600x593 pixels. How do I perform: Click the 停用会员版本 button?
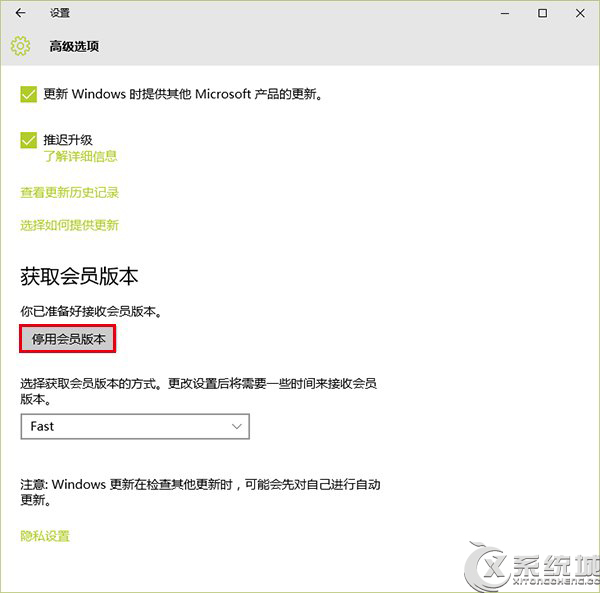coord(68,339)
